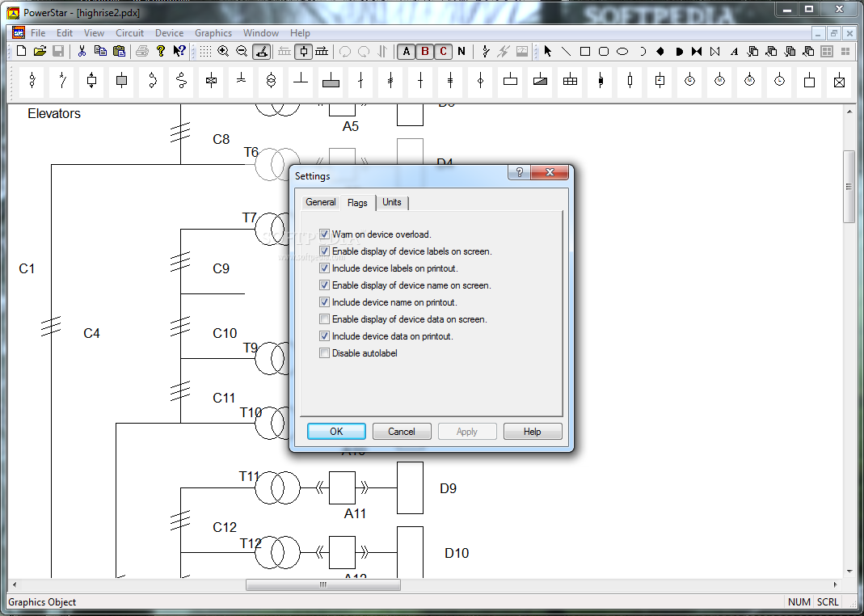864x616 pixels.
Task: Toggle 'Include device data on printout'
Action: pyautogui.click(x=325, y=336)
